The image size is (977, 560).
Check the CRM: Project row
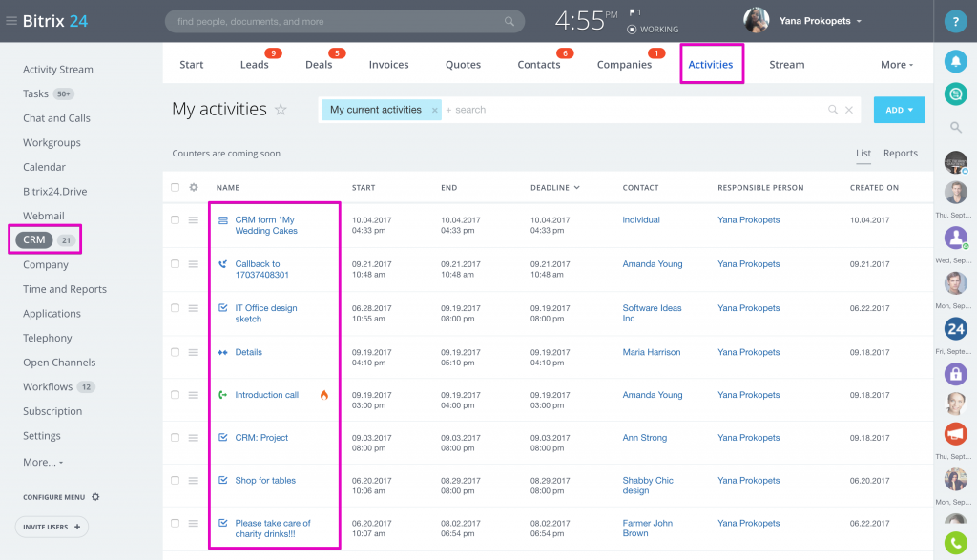[176, 438]
